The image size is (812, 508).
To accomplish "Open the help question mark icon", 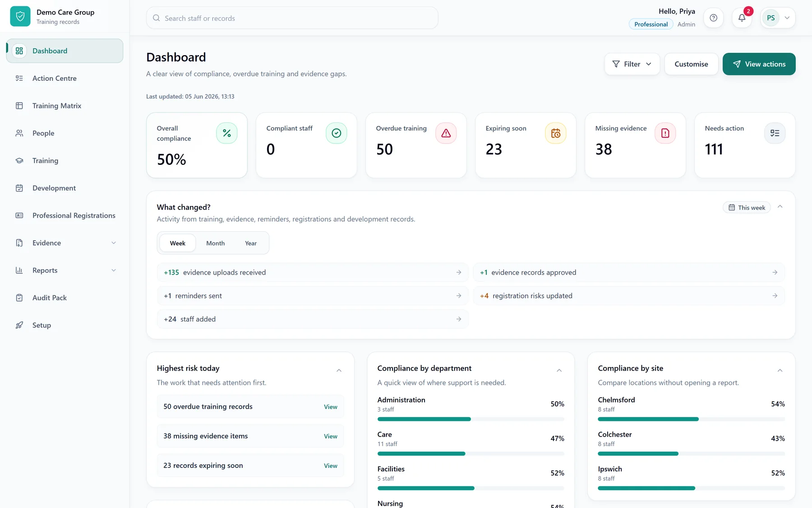I will [713, 18].
